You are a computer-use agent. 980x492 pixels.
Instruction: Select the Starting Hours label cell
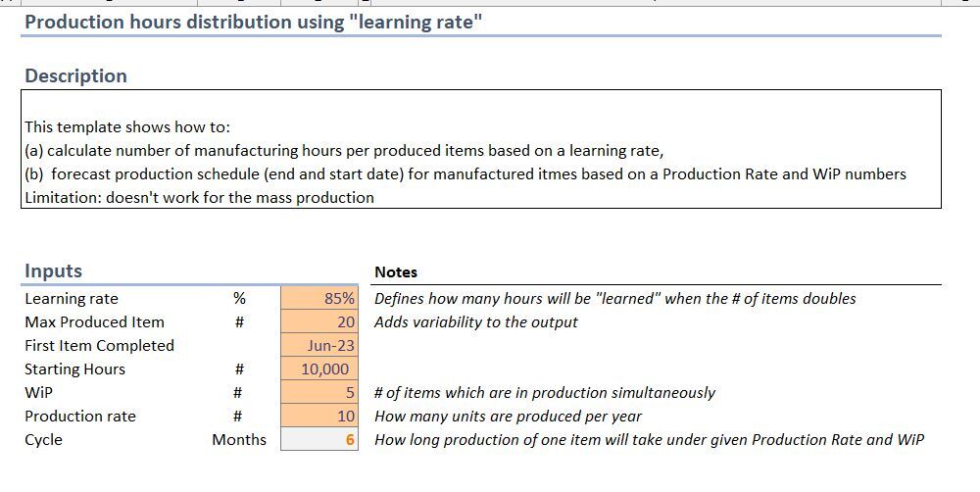(75, 369)
